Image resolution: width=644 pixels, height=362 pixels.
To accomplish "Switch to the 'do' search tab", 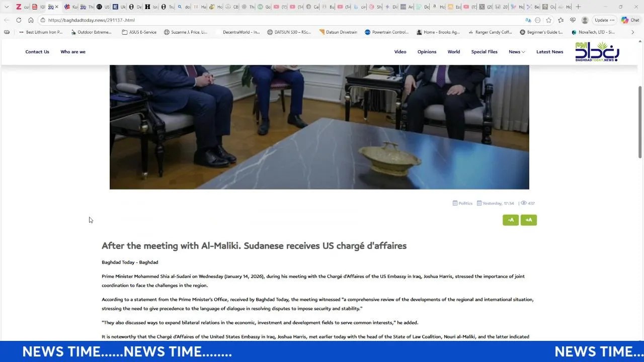I will tap(183, 7).
